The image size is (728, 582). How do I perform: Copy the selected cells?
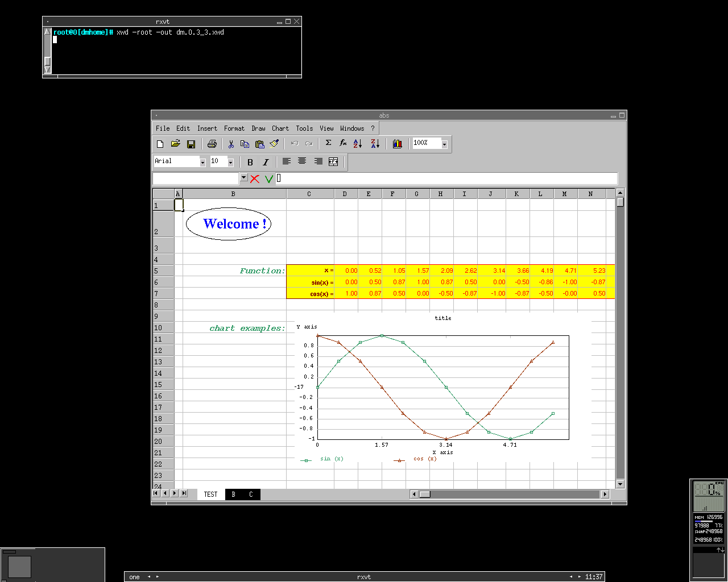tap(245, 144)
